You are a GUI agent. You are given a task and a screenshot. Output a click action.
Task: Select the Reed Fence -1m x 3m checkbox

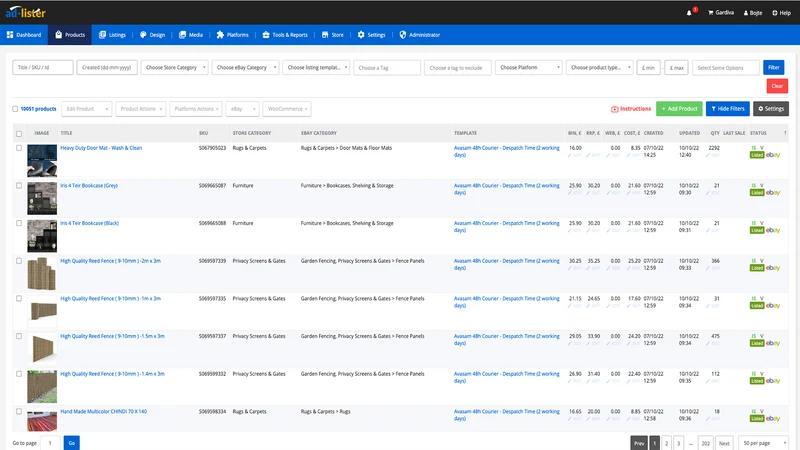tap(19, 298)
